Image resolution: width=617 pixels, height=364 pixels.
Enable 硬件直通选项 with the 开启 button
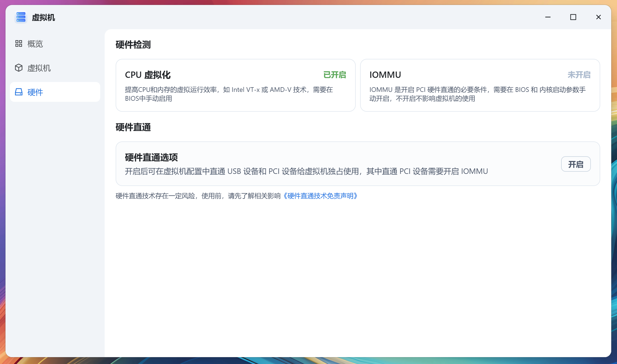point(576,164)
